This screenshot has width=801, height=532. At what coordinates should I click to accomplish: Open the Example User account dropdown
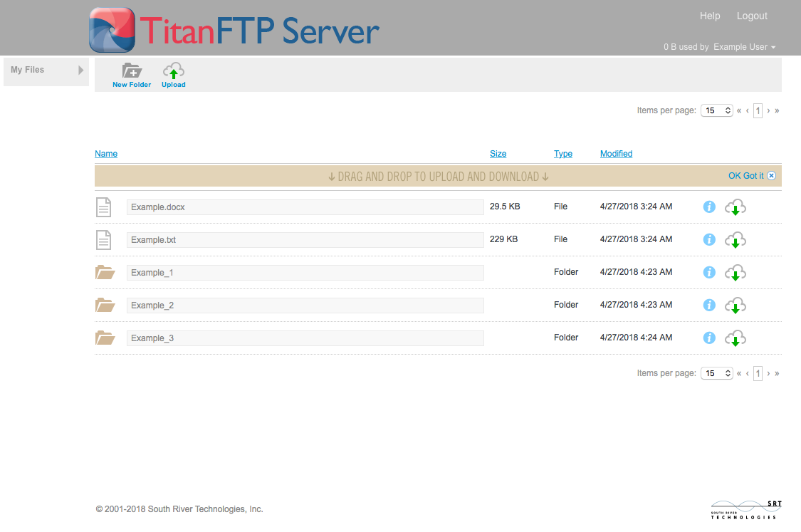click(745, 47)
